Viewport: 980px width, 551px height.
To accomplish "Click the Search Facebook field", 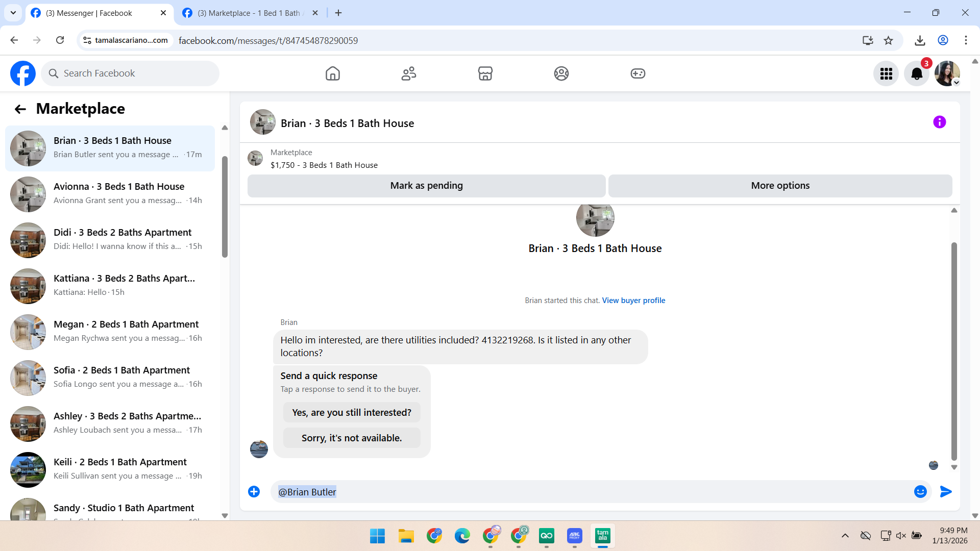I will coord(131,73).
